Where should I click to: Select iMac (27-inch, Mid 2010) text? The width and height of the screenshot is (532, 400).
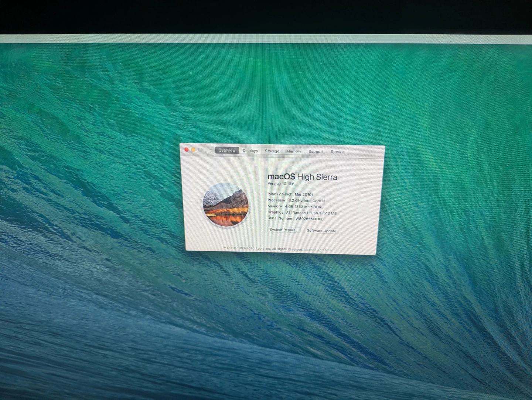pyautogui.click(x=290, y=194)
